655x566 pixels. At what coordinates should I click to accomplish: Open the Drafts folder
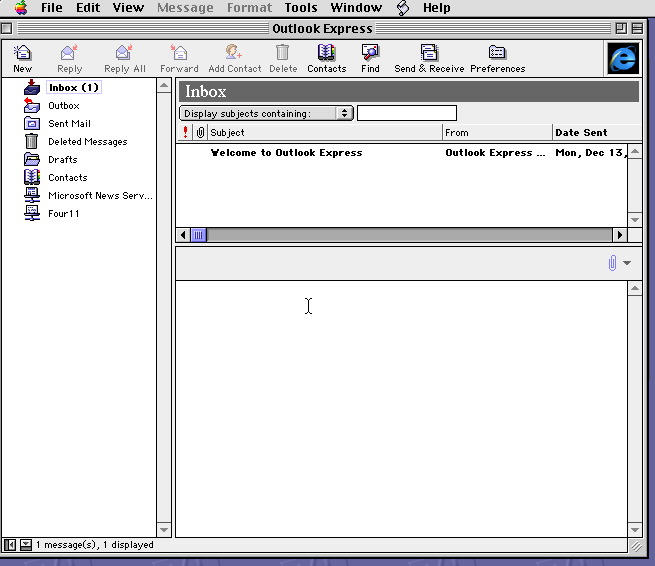pos(63,160)
